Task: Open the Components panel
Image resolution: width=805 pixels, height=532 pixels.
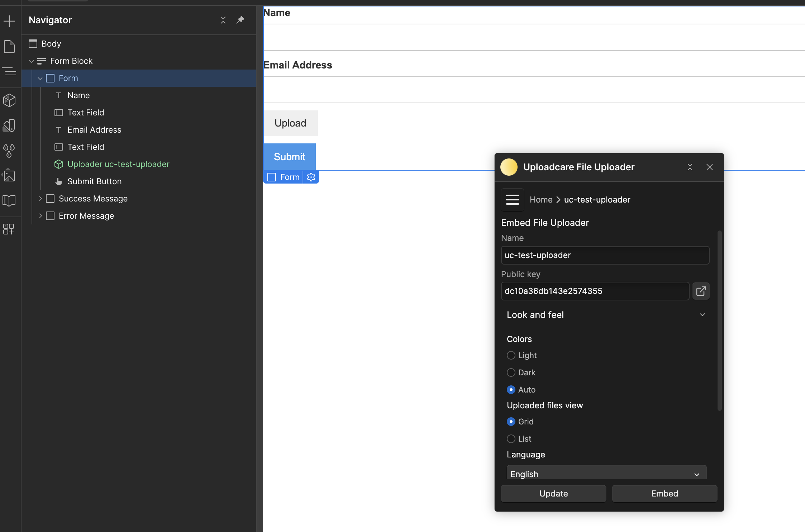Action: [9, 100]
